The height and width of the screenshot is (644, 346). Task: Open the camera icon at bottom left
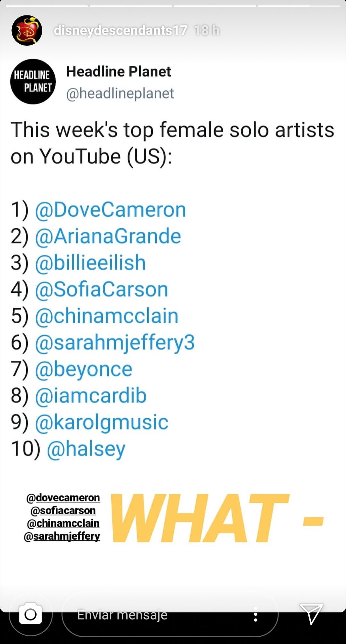31,614
